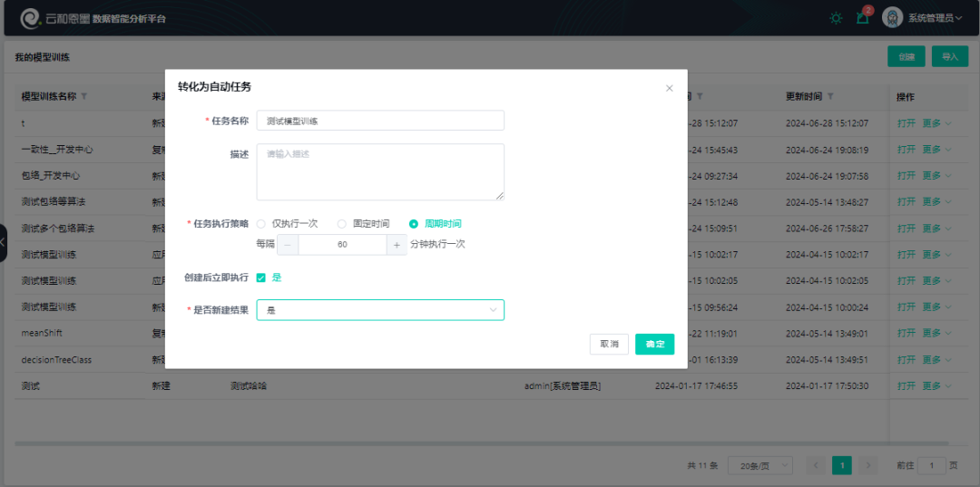
Task: Click 共 11 条 total count text
Action: point(702,466)
